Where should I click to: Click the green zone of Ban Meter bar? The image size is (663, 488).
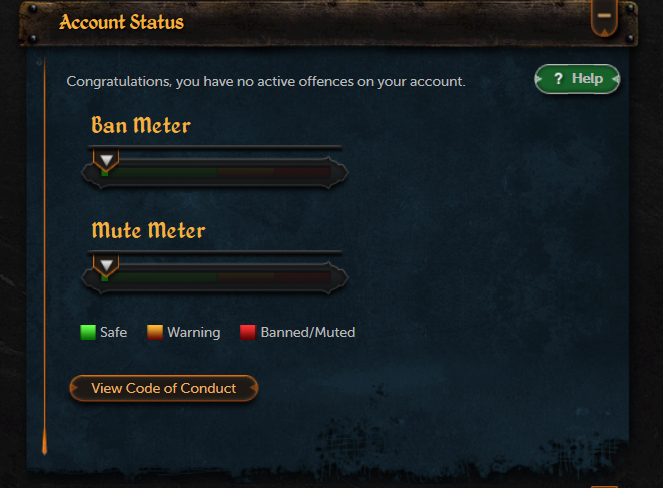(x=159, y=172)
